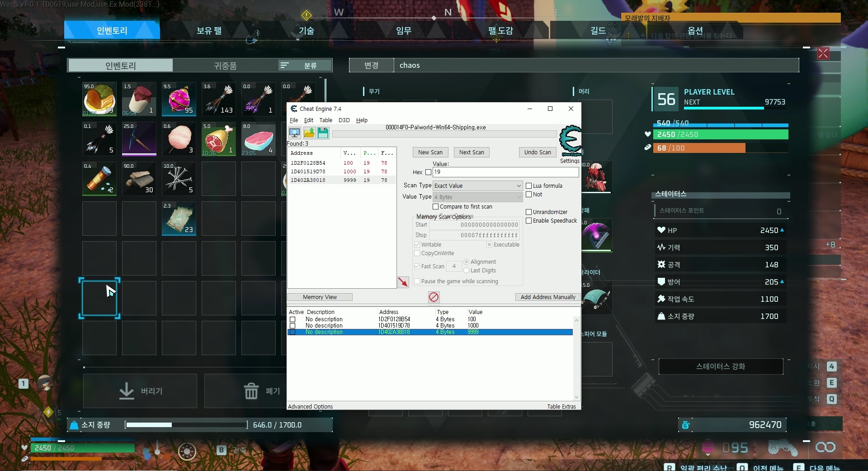Open the Table menu
Screen dimensions: 868x471
pos(326,120)
